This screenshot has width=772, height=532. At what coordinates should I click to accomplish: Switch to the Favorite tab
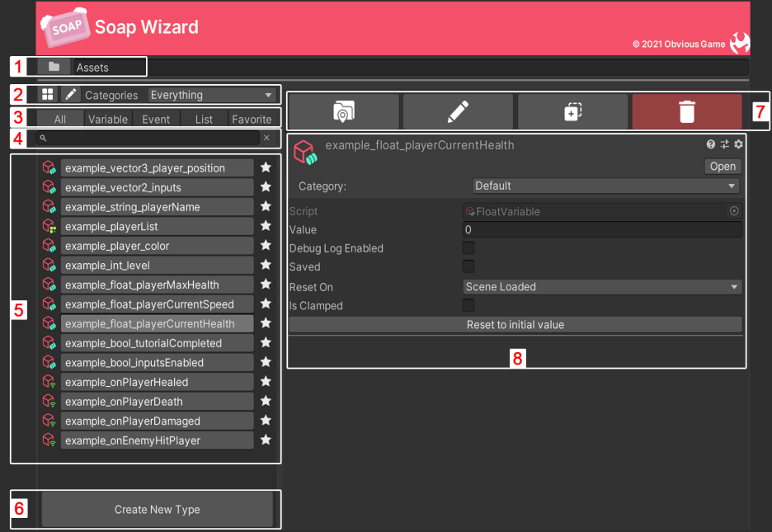click(252, 119)
